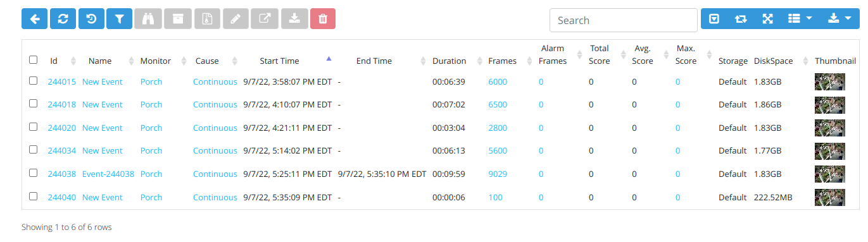Screen dimensions: 868x242
Task: Open the columns list dropdown
Action: click(800, 19)
